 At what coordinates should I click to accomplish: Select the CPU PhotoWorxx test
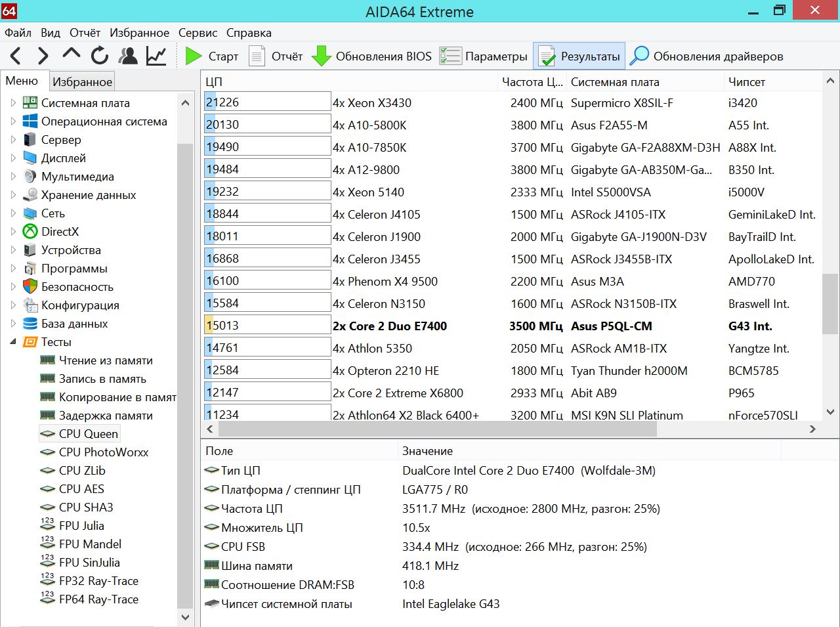(x=104, y=452)
